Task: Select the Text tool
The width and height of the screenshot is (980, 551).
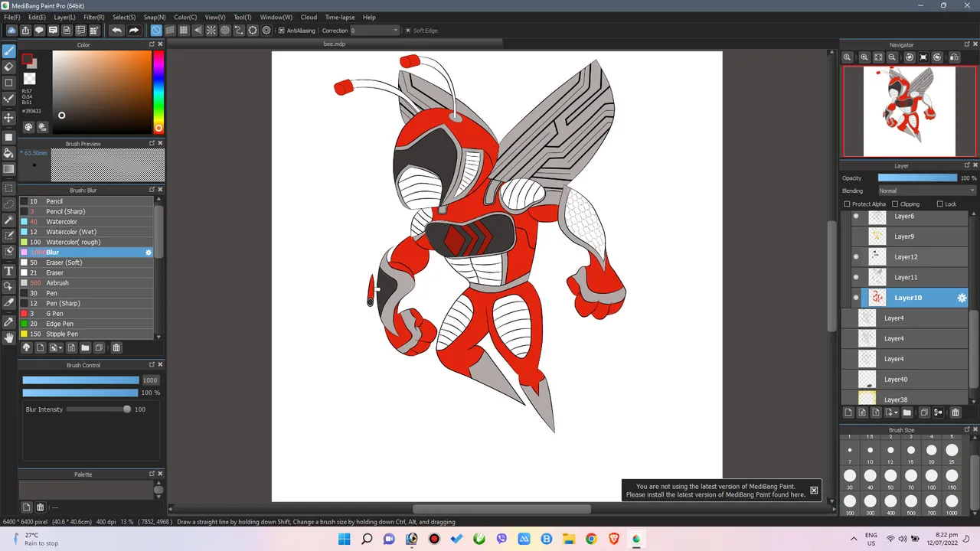Action: click(8, 271)
